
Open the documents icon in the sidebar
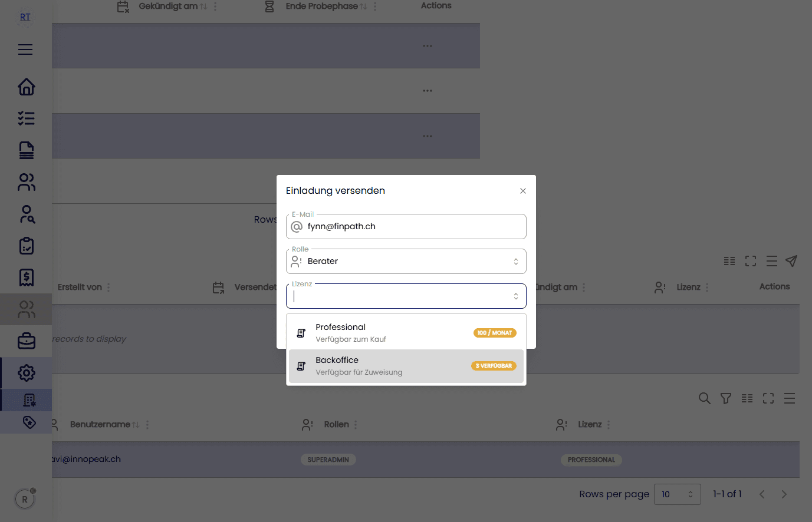pos(26,150)
